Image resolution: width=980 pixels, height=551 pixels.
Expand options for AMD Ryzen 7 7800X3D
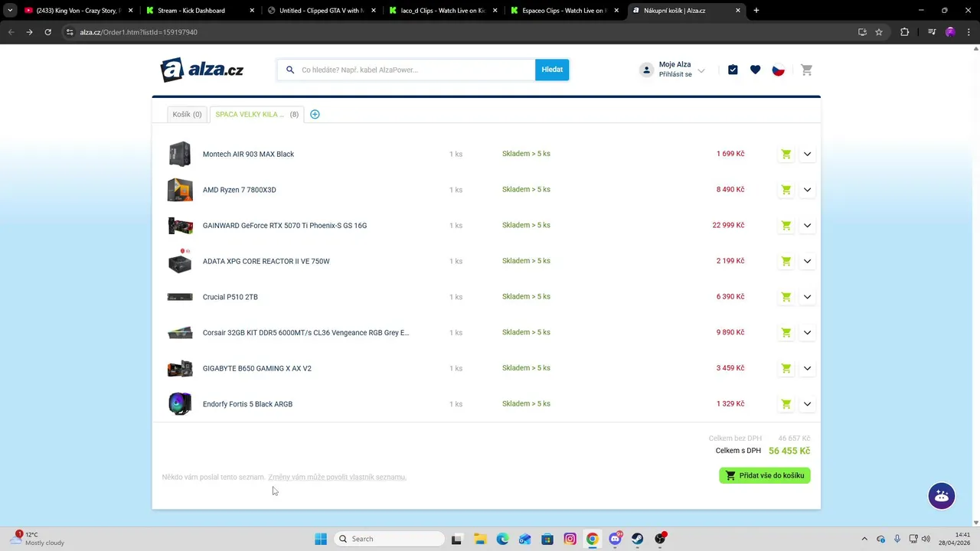tap(807, 190)
